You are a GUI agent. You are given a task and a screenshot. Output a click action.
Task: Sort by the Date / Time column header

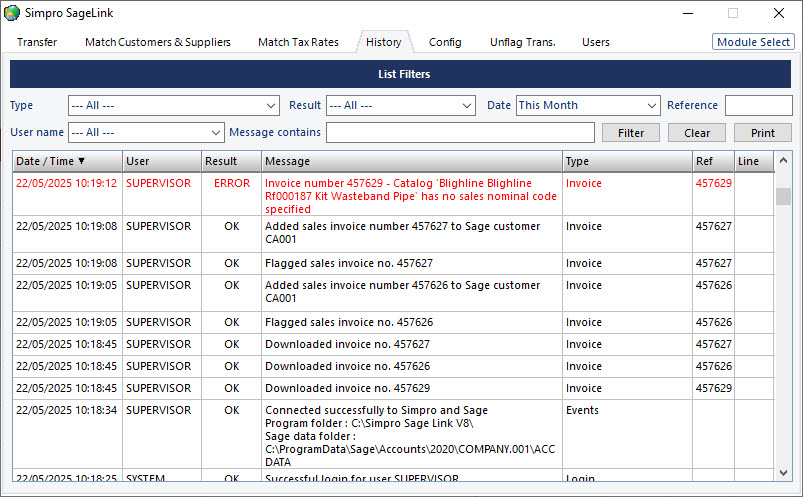[x=66, y=161]
